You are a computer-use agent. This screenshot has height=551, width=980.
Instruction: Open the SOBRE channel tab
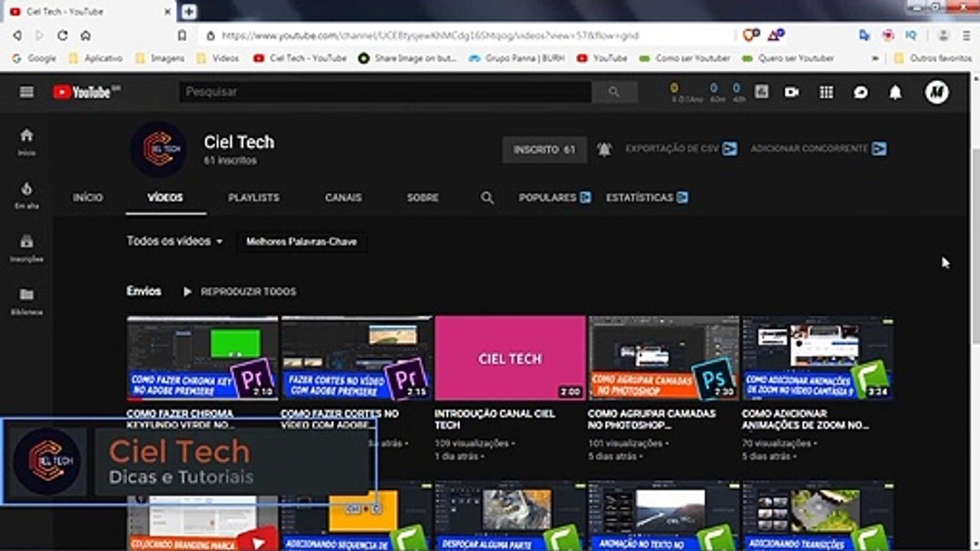pyautogui.click(x=423, y=197)
